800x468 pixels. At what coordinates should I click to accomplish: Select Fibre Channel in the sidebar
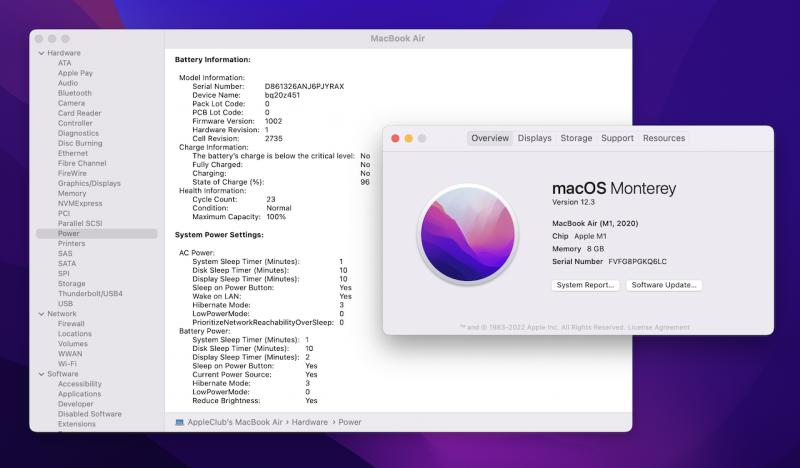(x=82, y=163)
